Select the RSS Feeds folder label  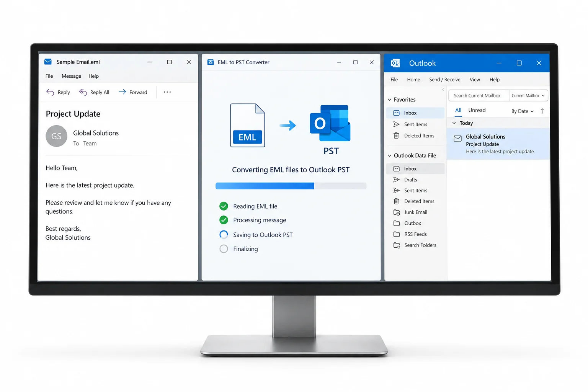pyautogui.click(x=415, y=234)
